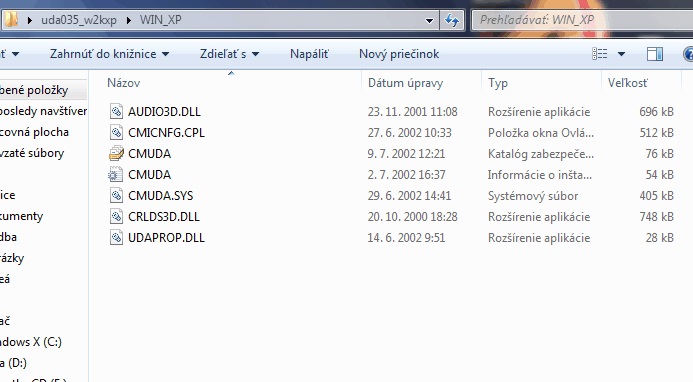Click the Napáliť toolbar button
Image resolution: width=693 pixels, height=382 pixels.
pyautogui.click(x=309, y=54)
